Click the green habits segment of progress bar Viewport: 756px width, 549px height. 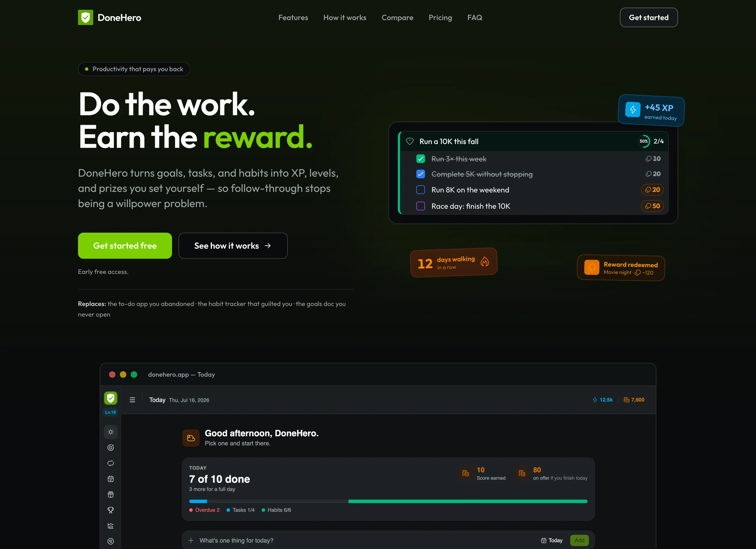(468, 501)
